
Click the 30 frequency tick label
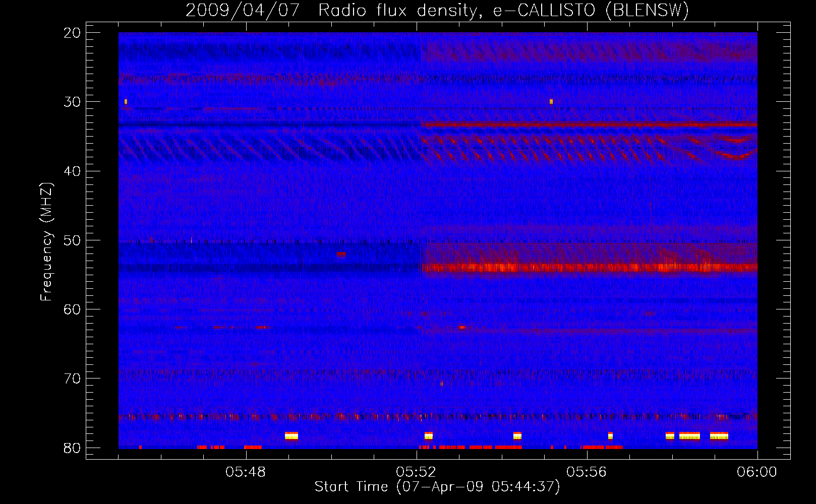[x=72, y=102]
